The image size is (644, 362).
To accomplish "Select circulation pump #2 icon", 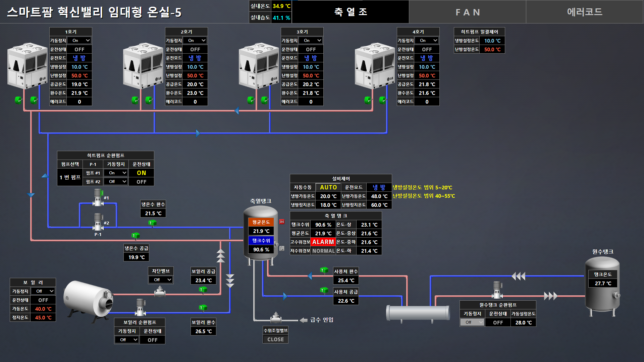I will pos(98,222).
